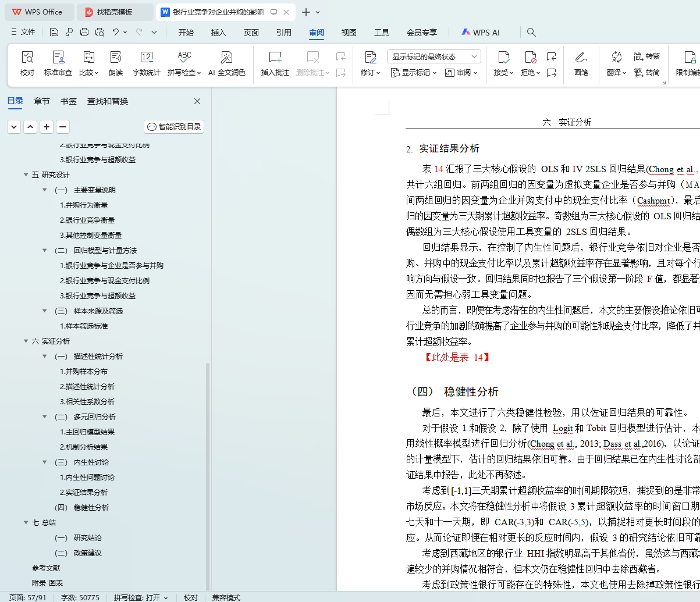Click plus icon to increase heading level
700x602 pixels.
[47, 127]
